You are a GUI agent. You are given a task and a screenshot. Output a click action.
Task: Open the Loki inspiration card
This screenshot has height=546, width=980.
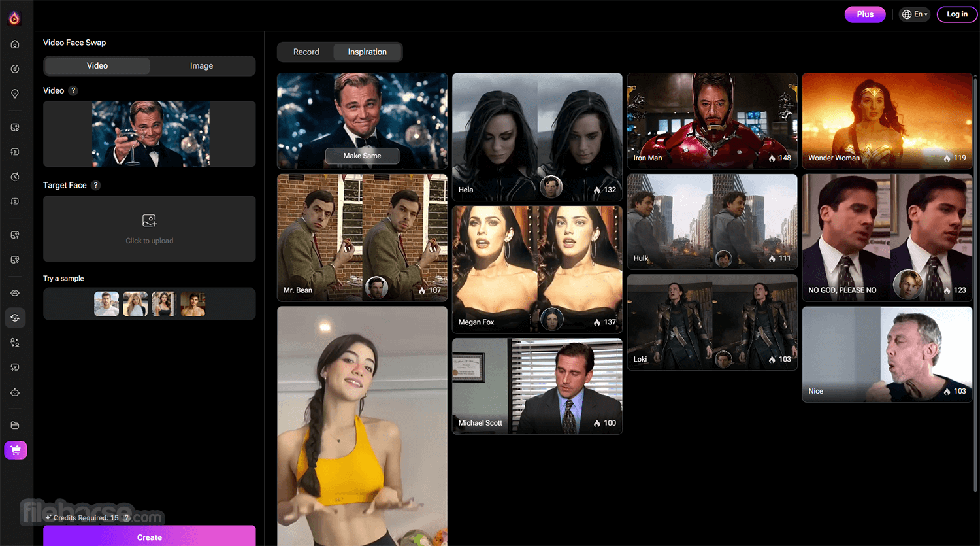pyautogui.click(x=712, y=322)
